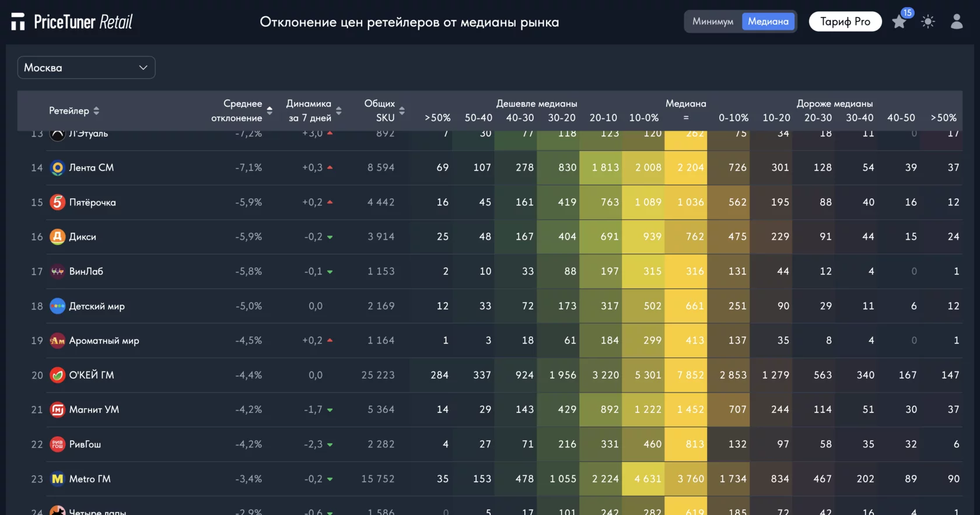Image resolution: width=980 pixels, height=515 pixels.
Task: Open the Детский мир retailer row
Action: tap(97, 306)
